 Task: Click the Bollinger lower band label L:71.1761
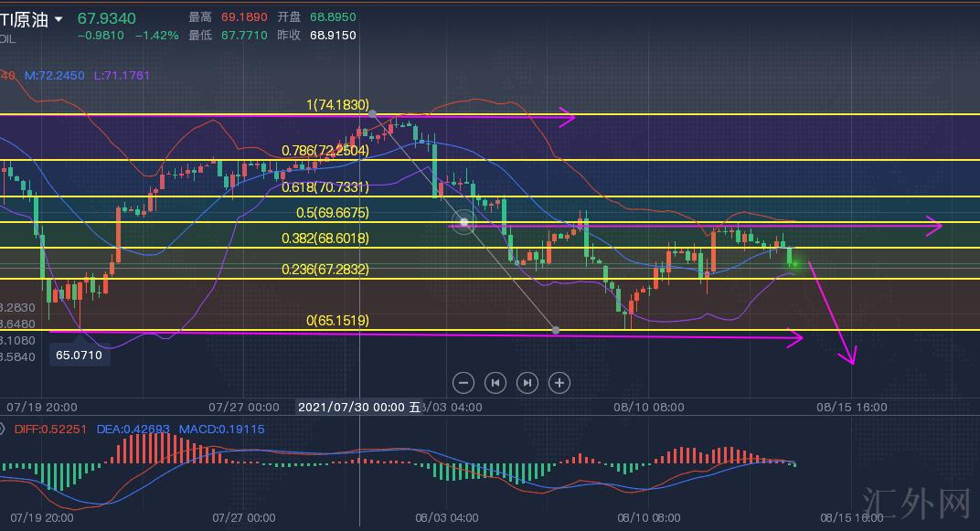122,75
